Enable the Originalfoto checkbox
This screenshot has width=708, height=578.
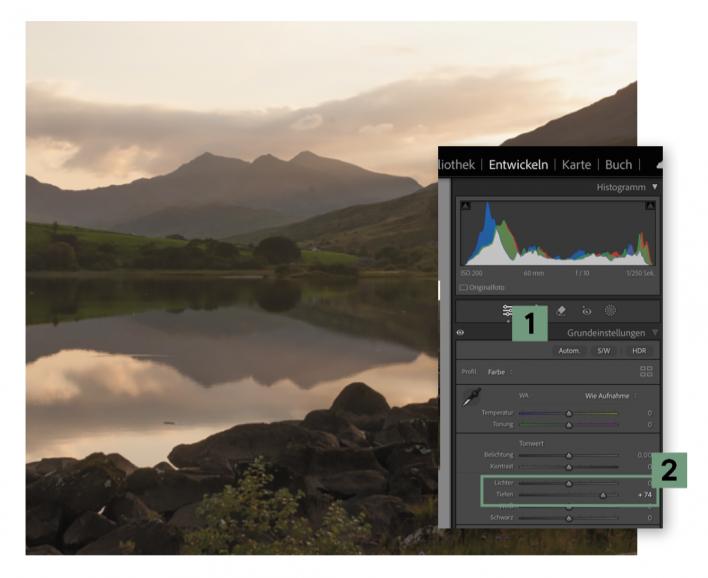pyautogui.click(x=463, y=287)
